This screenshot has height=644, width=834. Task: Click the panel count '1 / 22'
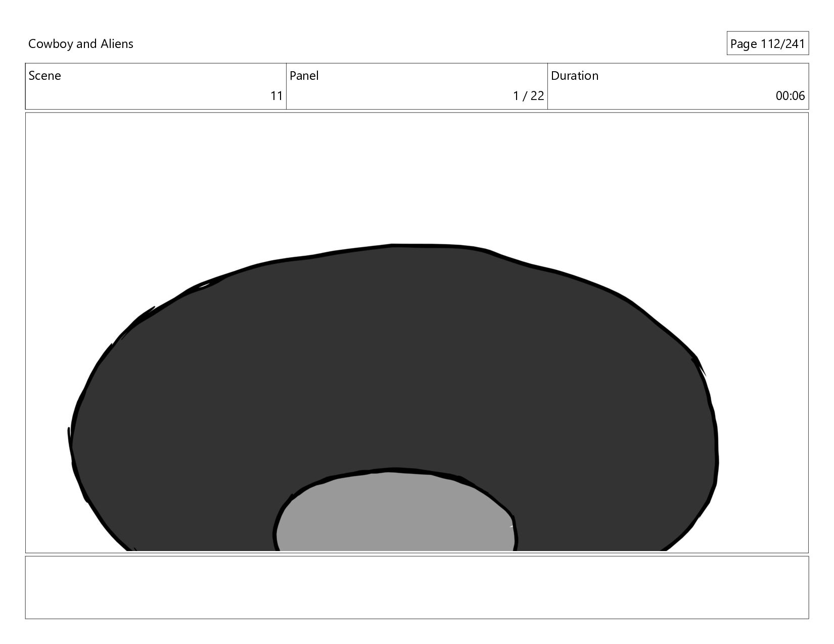tap(528, 96)
